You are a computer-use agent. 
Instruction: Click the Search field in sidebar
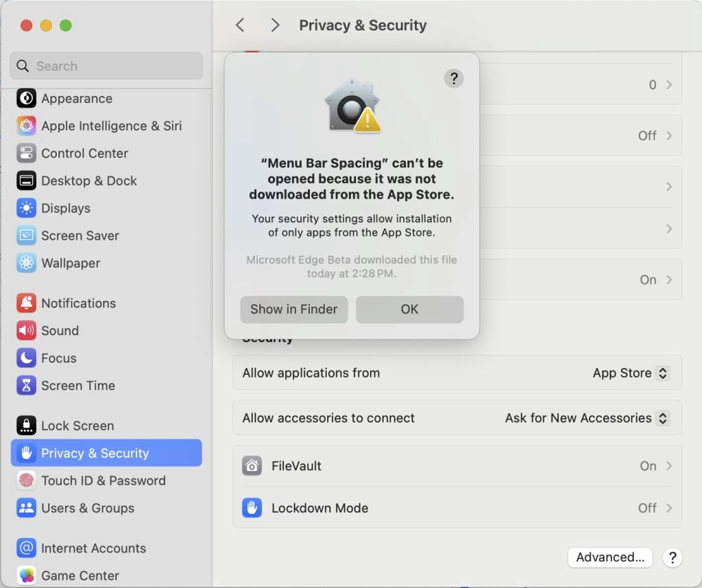pyautogui.click(x=106, y=66)
